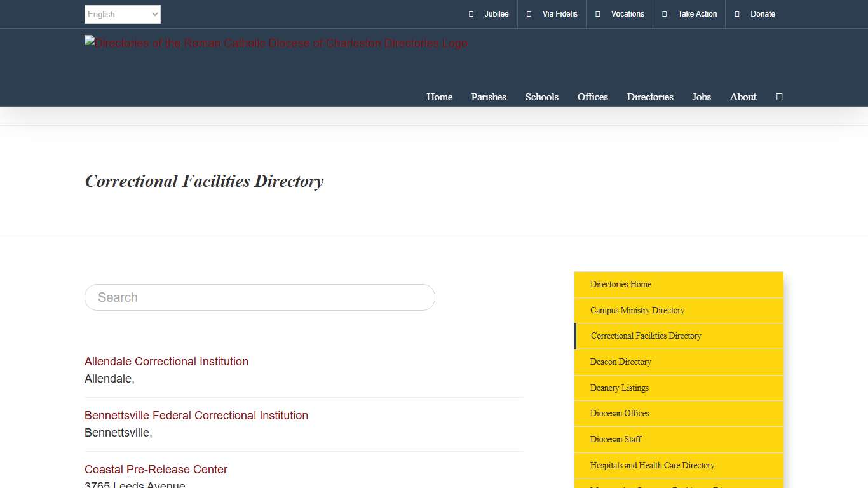This screenshot has height=488, width=868.
Task: Click the Take Action icon
Action: pos(663,14)
